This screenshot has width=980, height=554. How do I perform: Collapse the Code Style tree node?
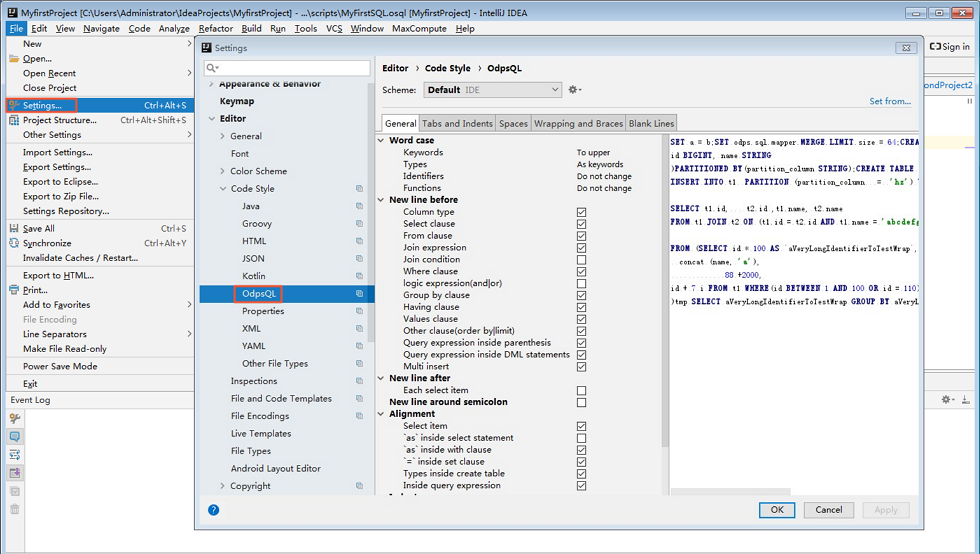(x=222, y=188)
